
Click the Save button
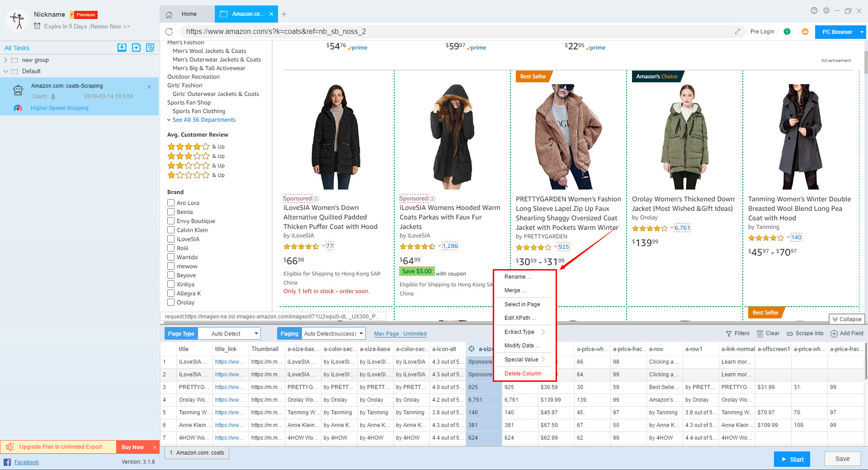click(x=842, y=459)
